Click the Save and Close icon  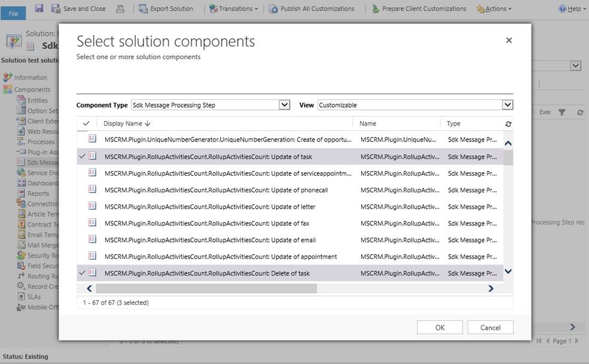[x=56, y=8]
